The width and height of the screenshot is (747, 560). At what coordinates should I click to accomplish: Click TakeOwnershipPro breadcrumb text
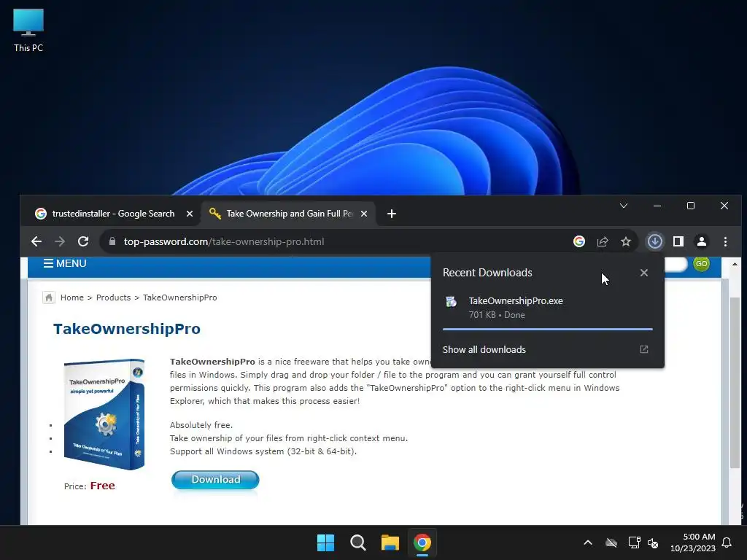coord(180,297)
